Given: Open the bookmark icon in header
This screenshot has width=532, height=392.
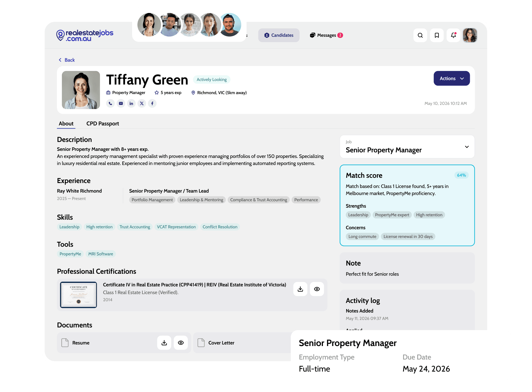Looking at the screenshot, I should (x=437, y=35).
